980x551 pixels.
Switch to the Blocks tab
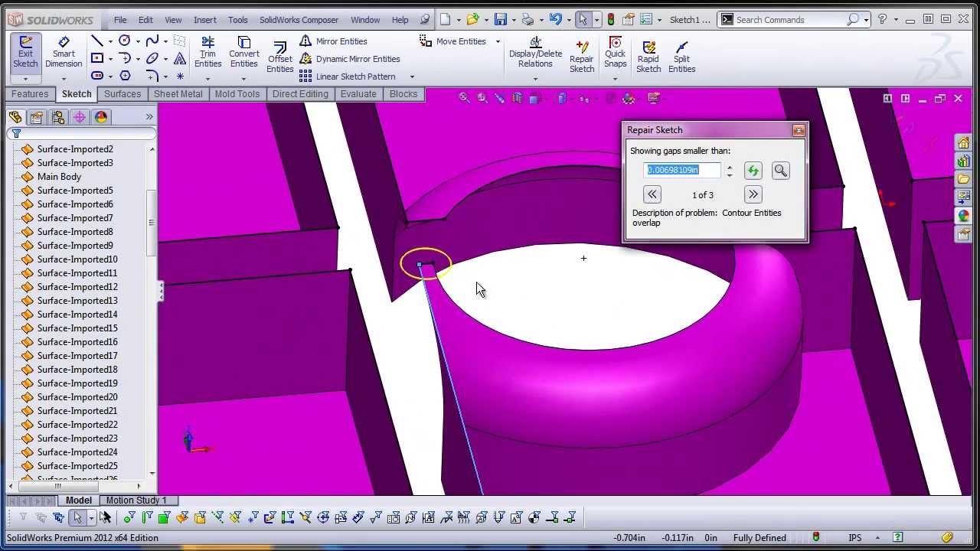pos(403,94)
